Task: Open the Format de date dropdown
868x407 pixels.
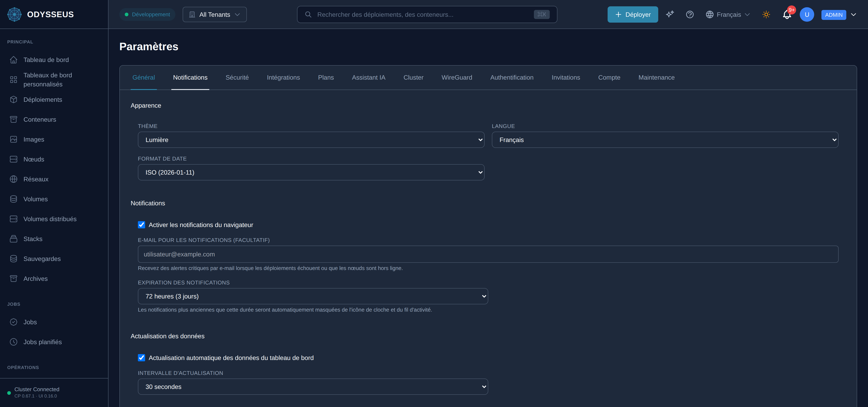Action: tap(311, 172)
